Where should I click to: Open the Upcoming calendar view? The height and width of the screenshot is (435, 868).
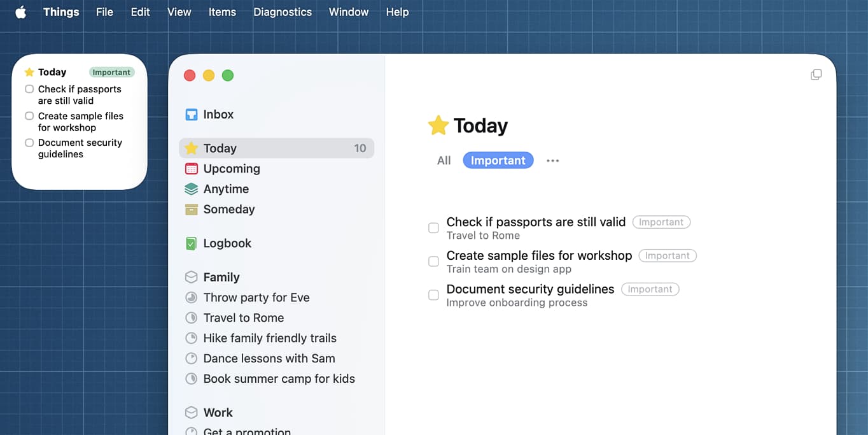pyautogui.click(x=231, y=169)
